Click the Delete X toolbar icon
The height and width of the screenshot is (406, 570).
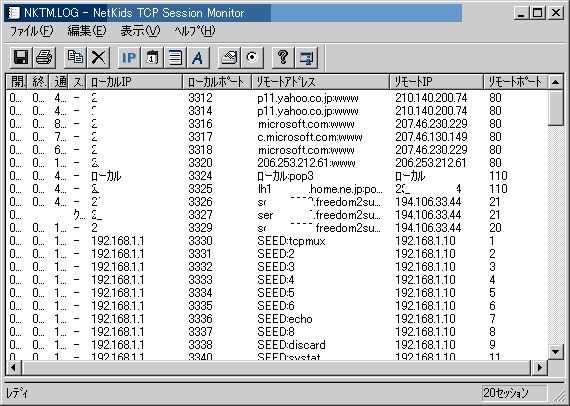(x=99, y=57)
